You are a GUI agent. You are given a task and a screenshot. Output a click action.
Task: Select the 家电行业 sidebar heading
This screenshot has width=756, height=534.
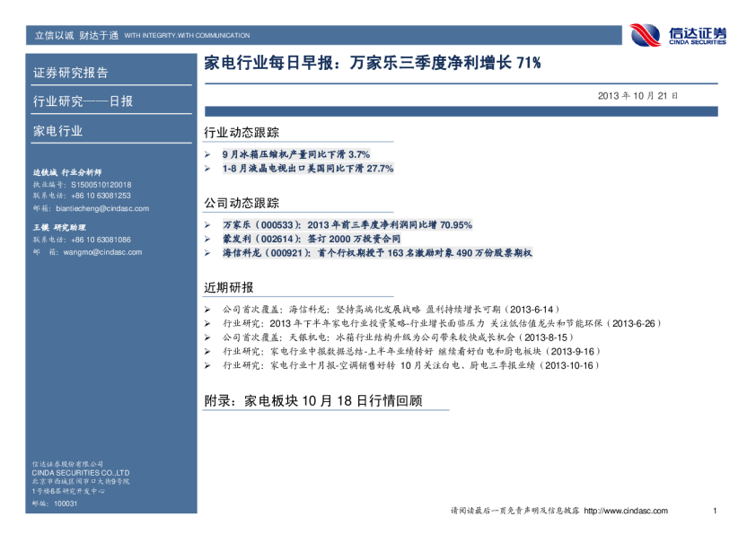click(x=57, y=131)
